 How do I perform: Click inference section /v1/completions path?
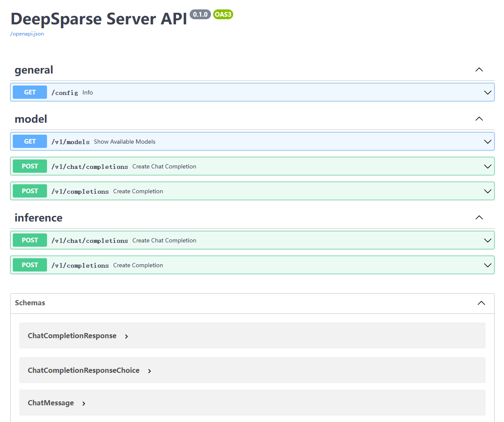[80, 266]
